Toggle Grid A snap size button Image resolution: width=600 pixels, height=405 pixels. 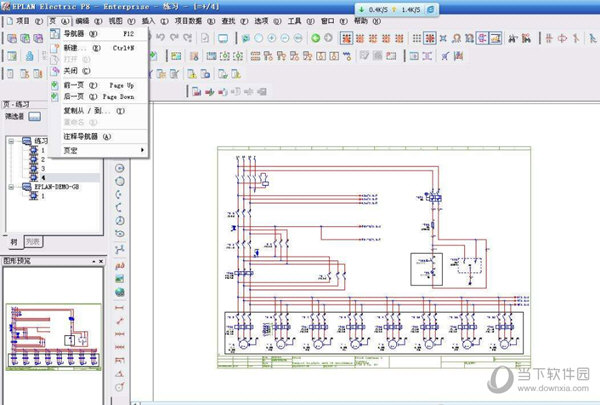pos(347,38)
